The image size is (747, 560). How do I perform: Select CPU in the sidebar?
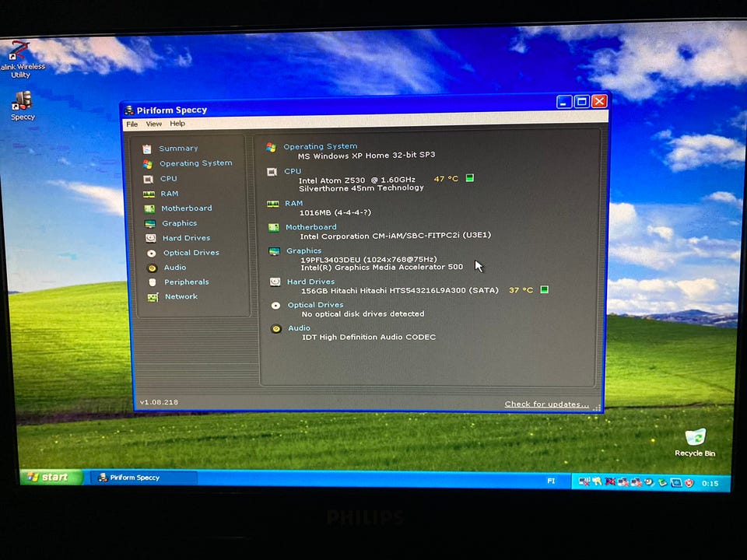(169, 179)
